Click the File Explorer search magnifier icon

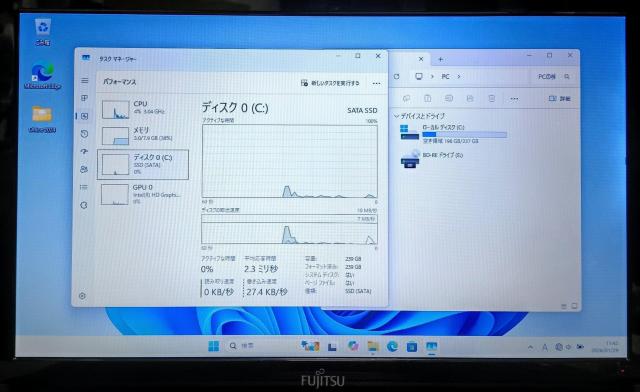click(567, 76)
